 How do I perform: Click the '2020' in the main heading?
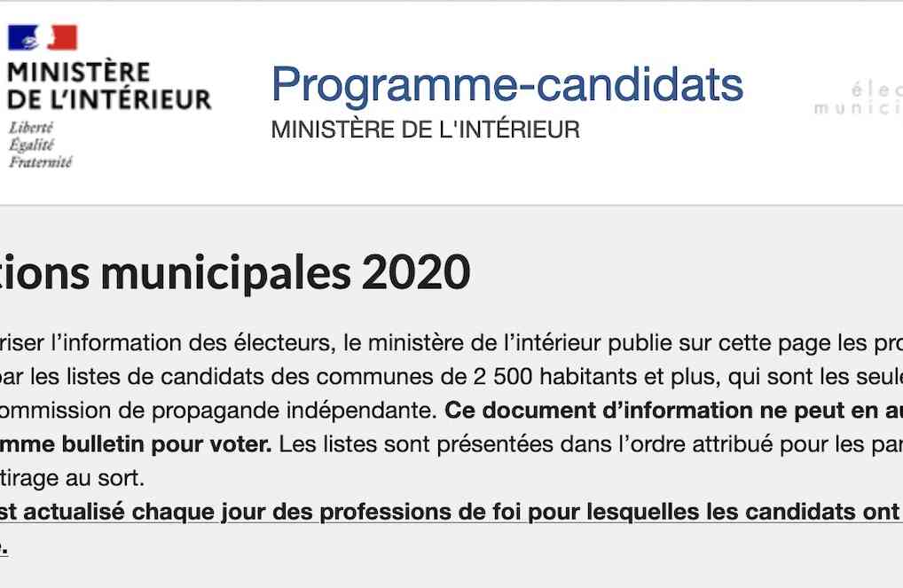(x=416, y=272)
